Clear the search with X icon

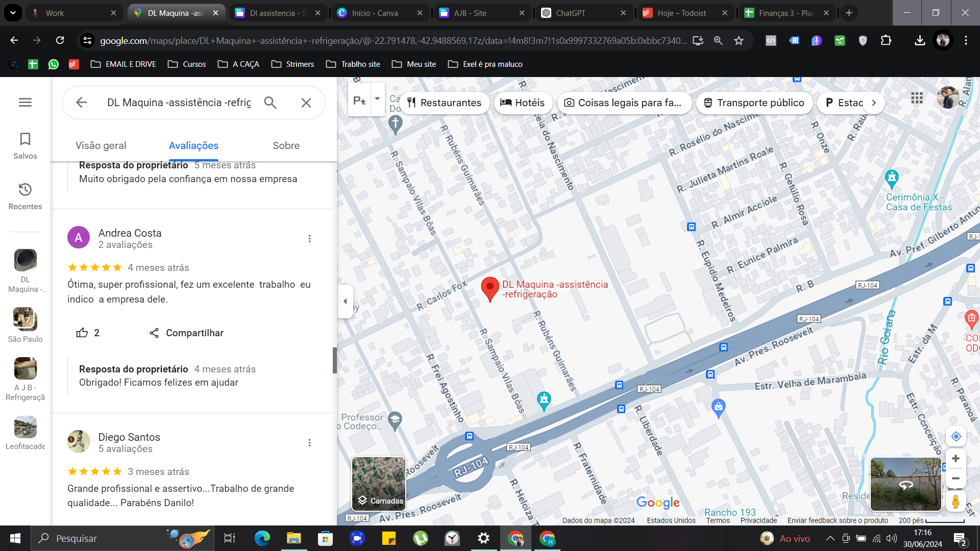click(306, 103)
